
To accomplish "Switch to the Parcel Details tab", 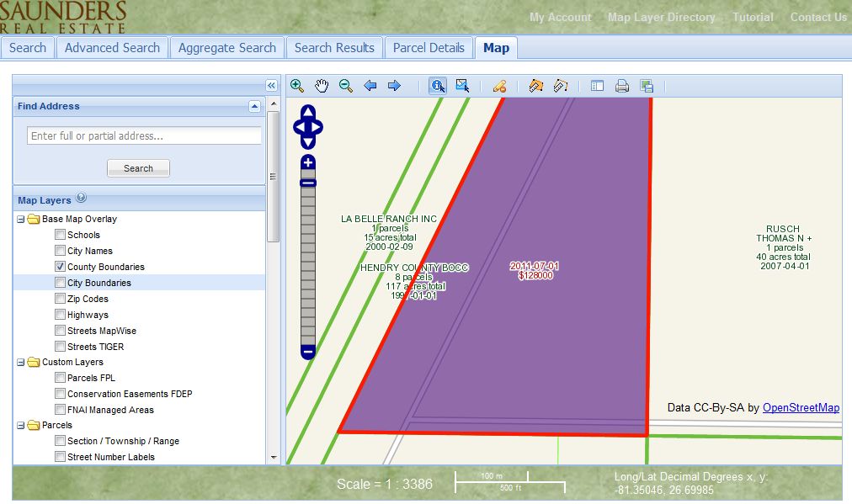I will [429, 48].
